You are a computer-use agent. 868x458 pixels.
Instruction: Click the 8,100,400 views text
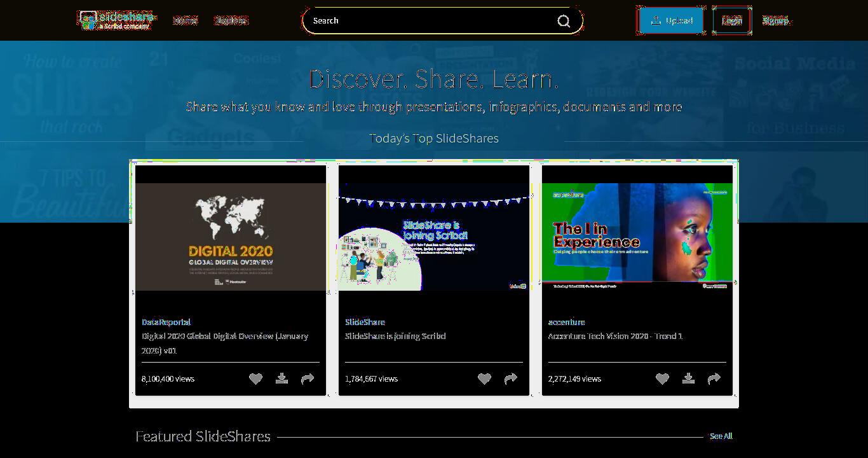point(168,378)
